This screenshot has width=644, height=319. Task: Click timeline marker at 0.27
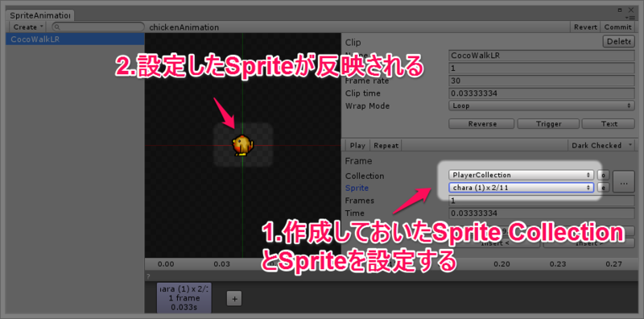point(613,264)
